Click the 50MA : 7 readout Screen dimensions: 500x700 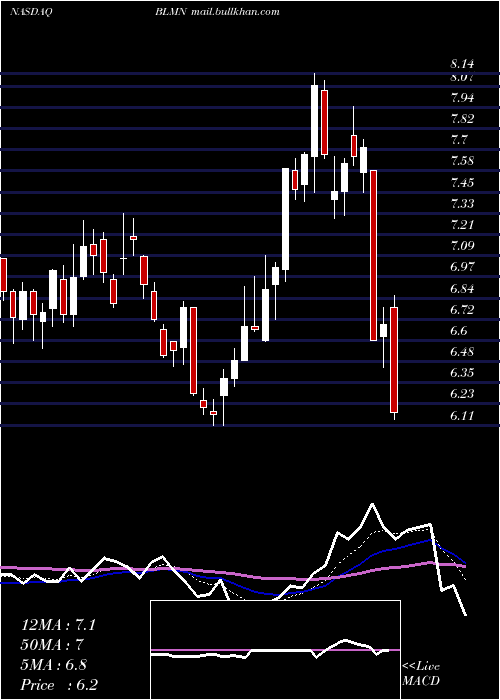point(53,645)
